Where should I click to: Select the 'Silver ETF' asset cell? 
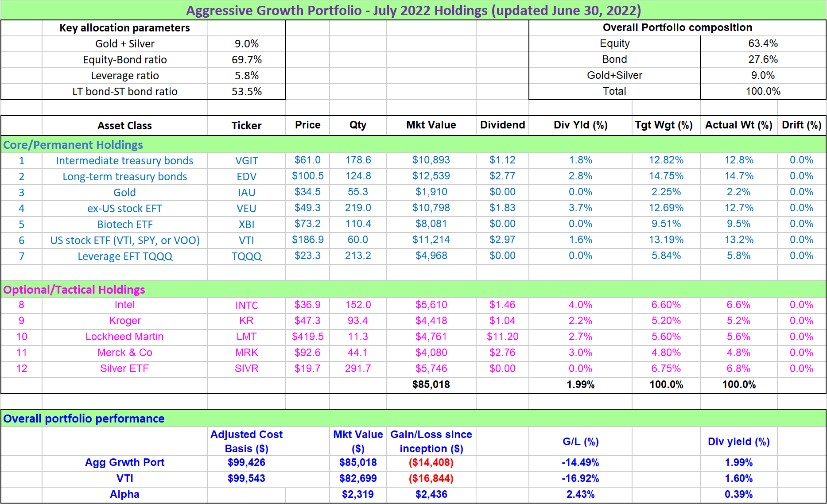tap(124, 369)
